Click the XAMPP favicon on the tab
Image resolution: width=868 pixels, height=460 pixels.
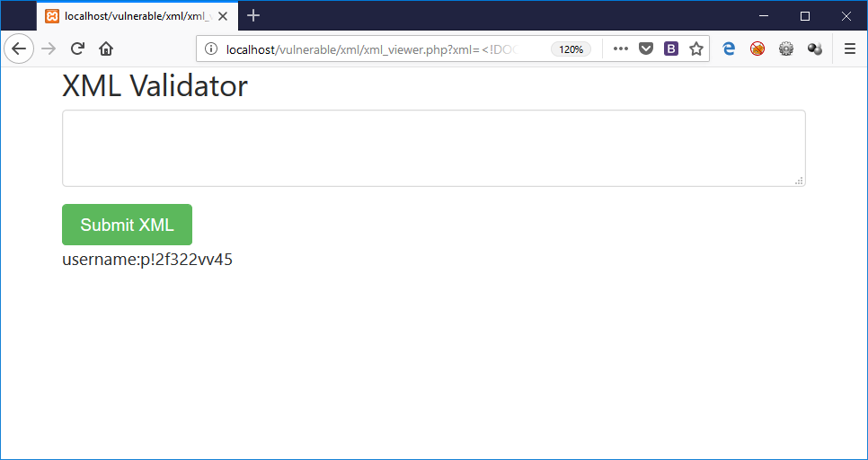[x=52, y=16]
